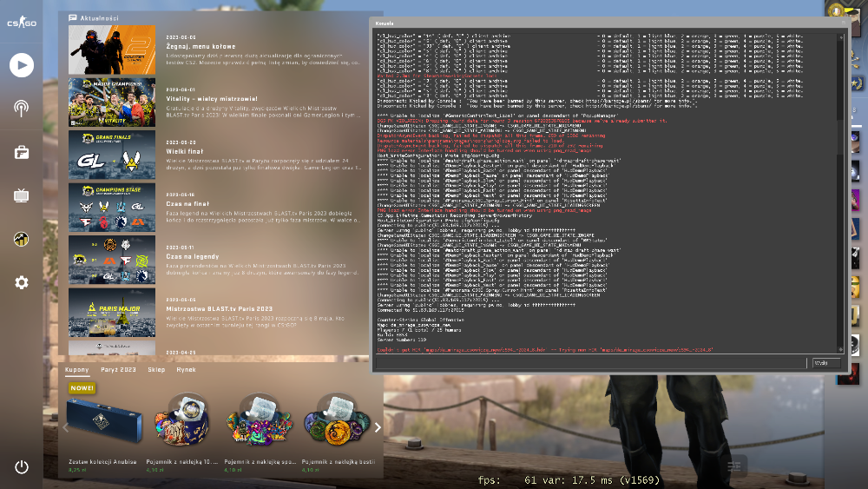Click the legends stage teams thumbnail

click(112, 260)
